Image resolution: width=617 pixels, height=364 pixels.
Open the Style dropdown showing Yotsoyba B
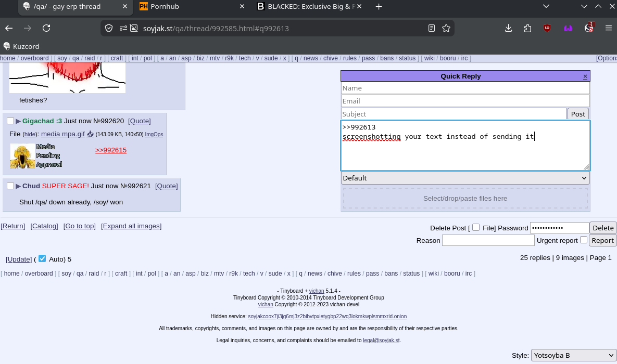[573, 356]
